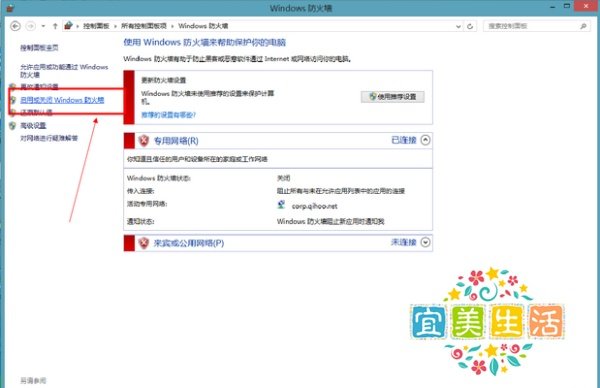Expand the 来宾或公用网络 section with its chevron
The height and width of the screenshot is (388, 600).
pyautogui.click(x=426, y=242)
